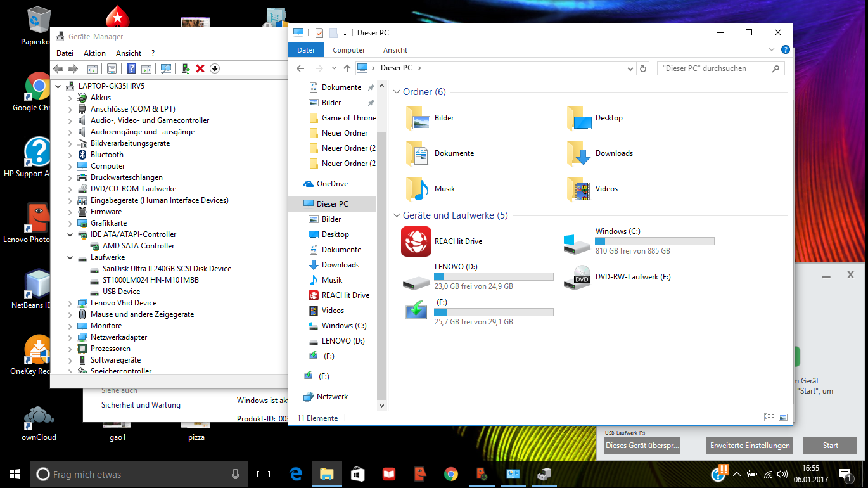Open the Datei tab in Explorer
This screenshot has height=488, width=868.
[305, 50]
